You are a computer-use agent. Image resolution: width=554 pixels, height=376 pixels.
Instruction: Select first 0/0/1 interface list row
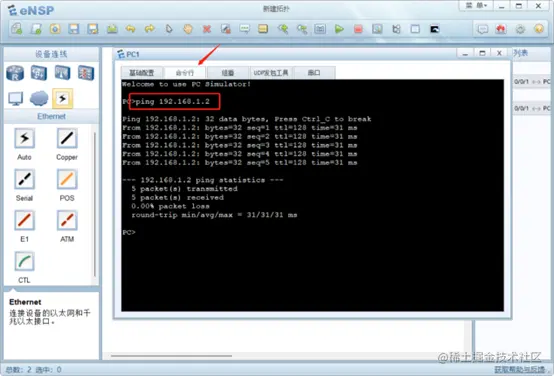point(532,82)
